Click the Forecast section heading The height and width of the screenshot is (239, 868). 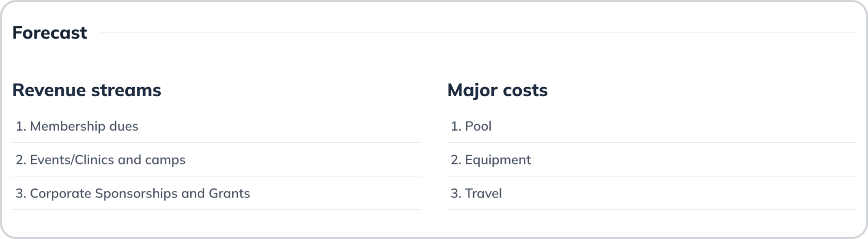(x=50, y=33)
